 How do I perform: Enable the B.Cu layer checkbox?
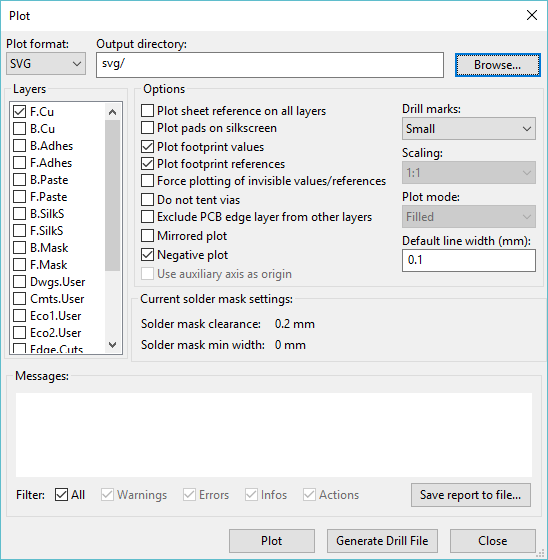(x=19, y=129)
